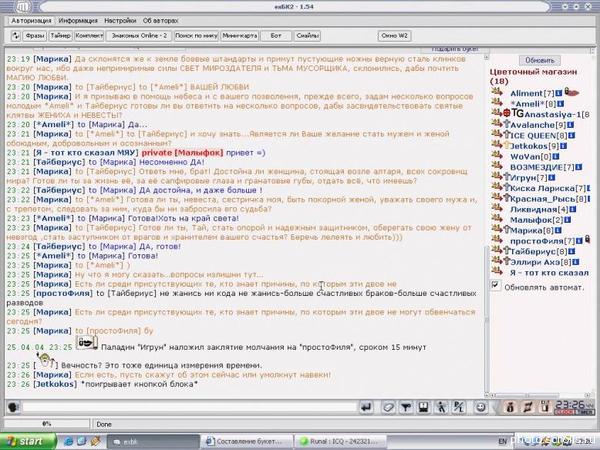Open the Миникарта button
600x450 pixels.
(x=240, y=36)
